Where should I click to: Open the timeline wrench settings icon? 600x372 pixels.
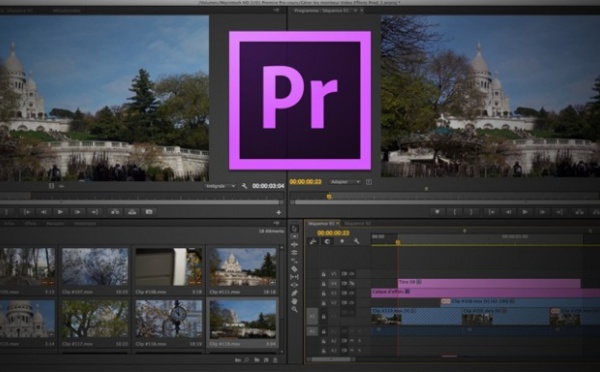(x=356, y=241)
